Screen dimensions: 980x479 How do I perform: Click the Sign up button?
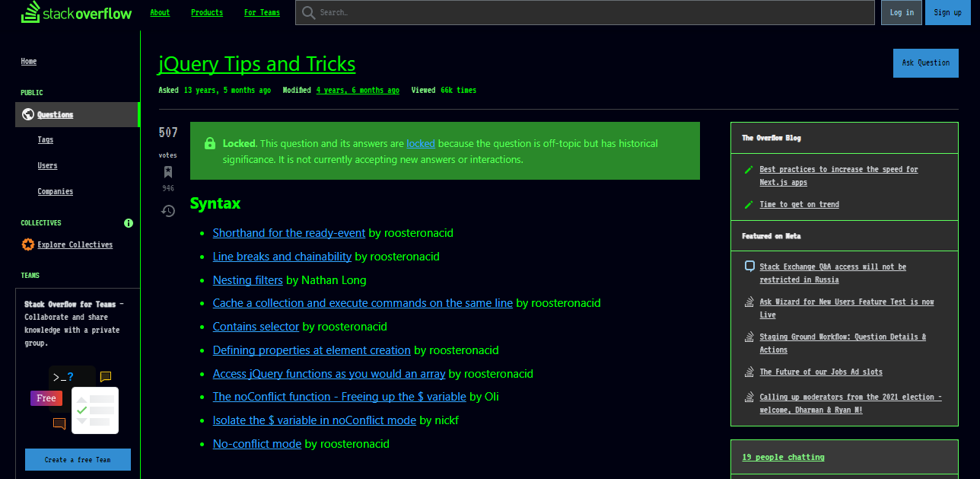coord(947,12)
